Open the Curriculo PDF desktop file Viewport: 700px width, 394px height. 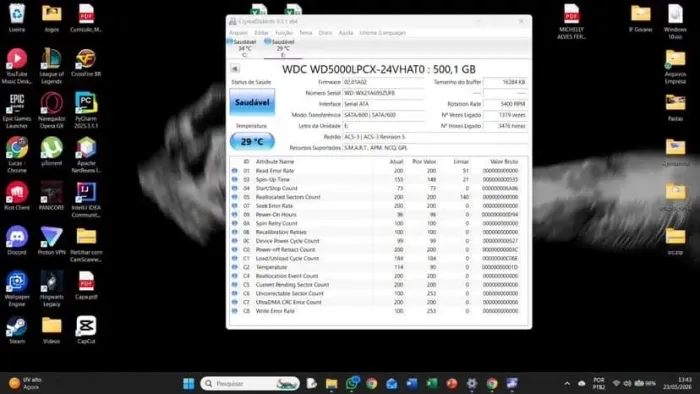click(86, 18)
